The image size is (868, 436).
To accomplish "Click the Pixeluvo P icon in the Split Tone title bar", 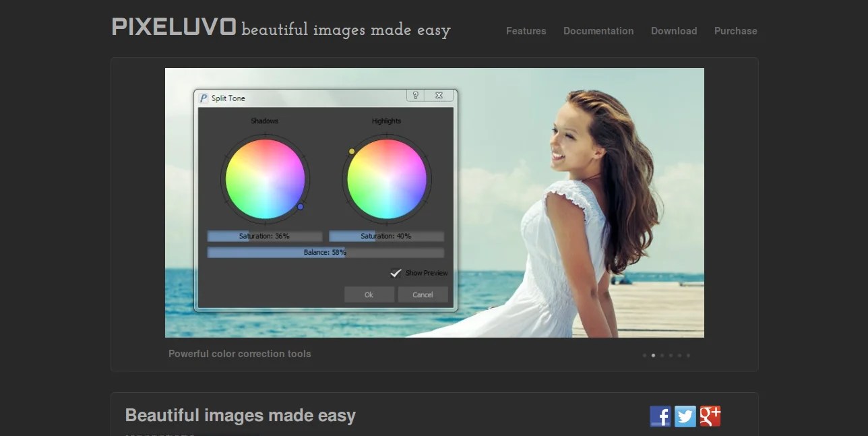I will coord(204,97).
